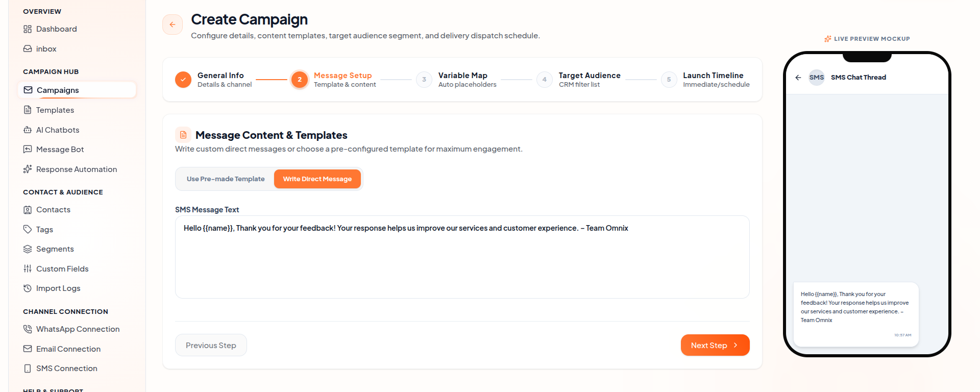Click the CHANNEL CONNECTION section header
980x392 pixels.
(x=65, y=312)
